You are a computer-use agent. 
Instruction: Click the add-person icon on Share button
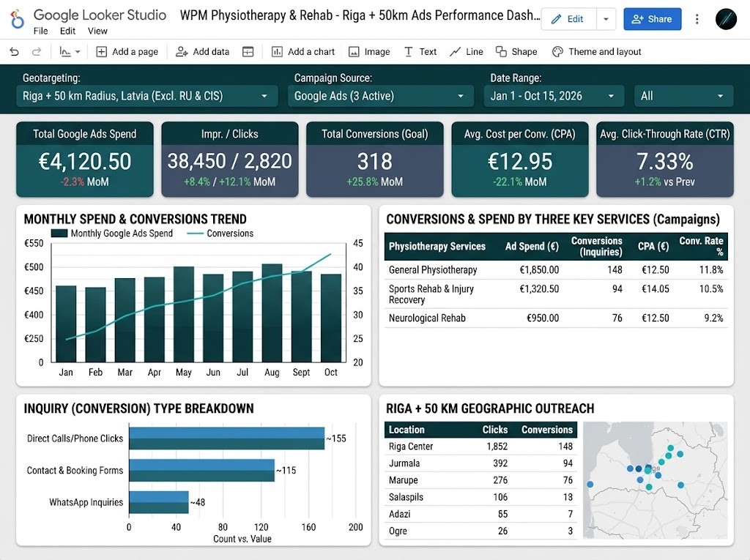point(638,19)
